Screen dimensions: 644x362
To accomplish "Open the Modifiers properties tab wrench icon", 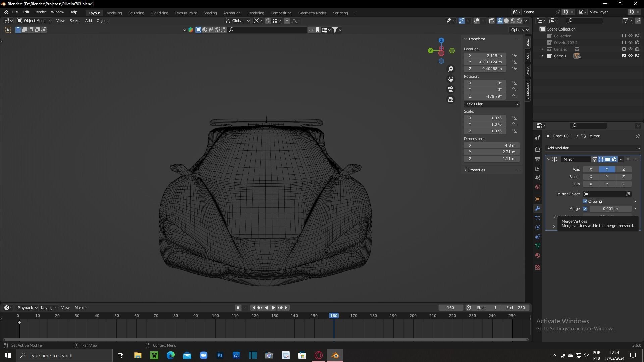I will pyautogui.click(x=538, y=208).
